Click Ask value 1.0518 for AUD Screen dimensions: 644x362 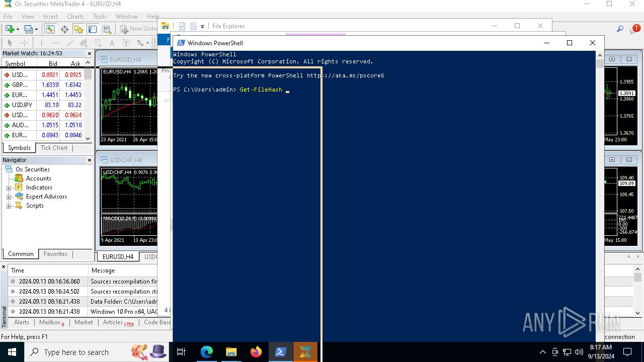tap(73, 125)
